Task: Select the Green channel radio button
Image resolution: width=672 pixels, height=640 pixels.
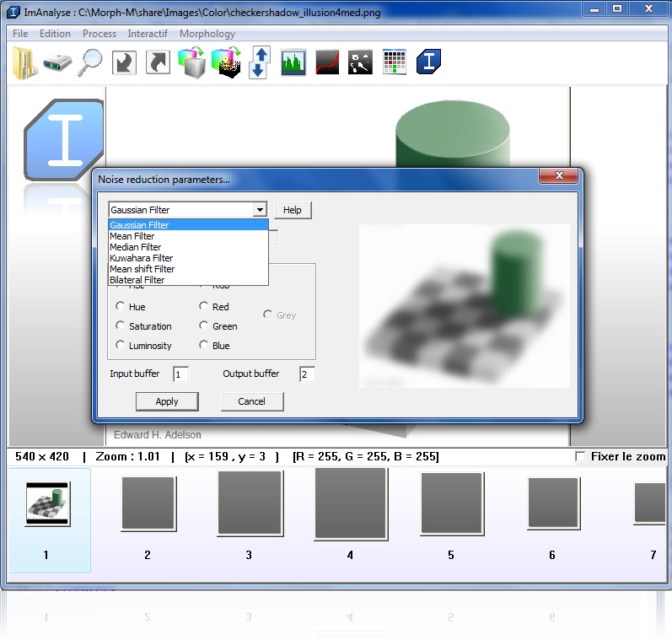Action: coord(203,325)
